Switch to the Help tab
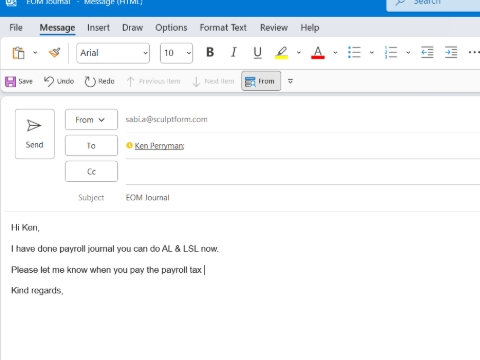 310,28
